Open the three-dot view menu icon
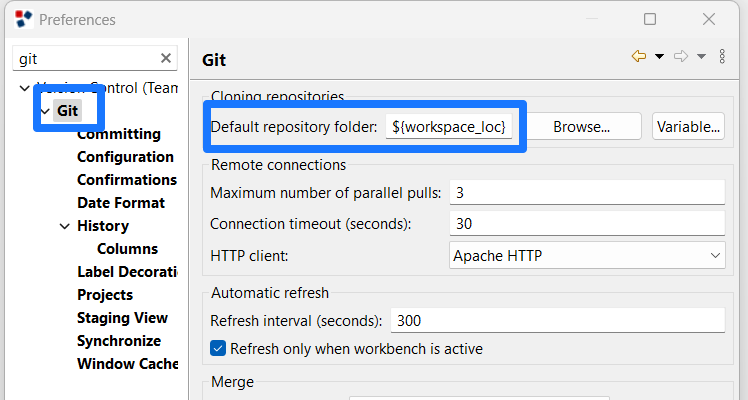 pos(722,56)
